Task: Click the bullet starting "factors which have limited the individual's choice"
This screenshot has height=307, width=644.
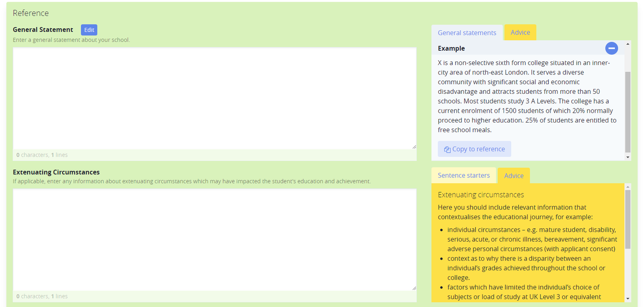Action: (524, 292)
